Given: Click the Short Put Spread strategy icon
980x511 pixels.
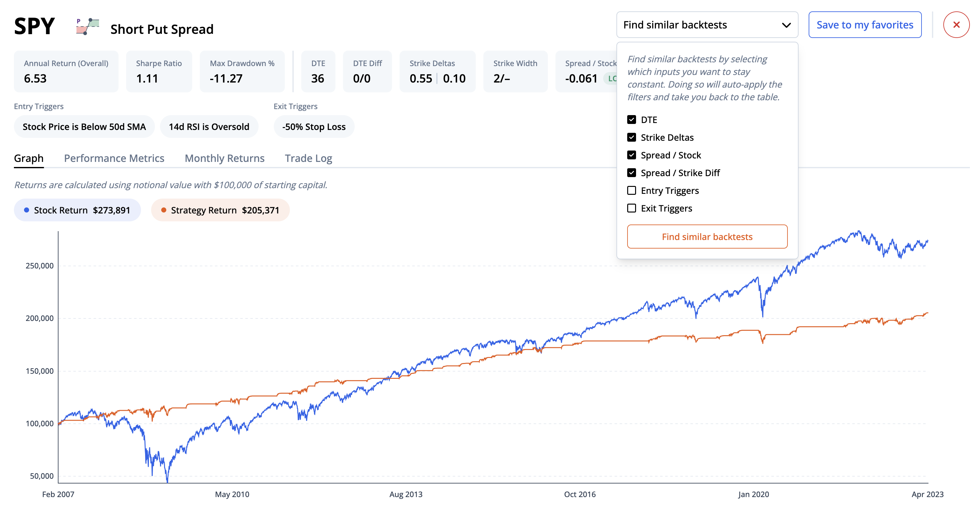Looking at the screenshot, I should click(x=88, y=27).
